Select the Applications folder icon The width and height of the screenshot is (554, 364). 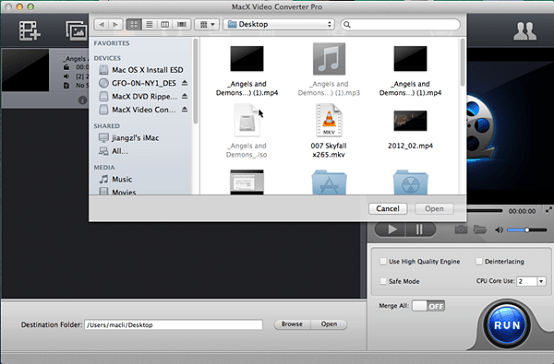coord(329,182)
